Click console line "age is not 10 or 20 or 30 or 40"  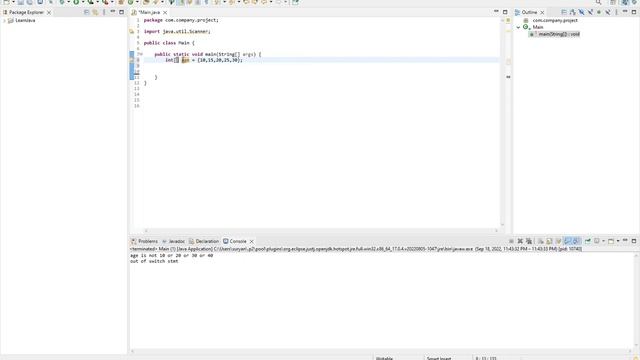[171, 256]
